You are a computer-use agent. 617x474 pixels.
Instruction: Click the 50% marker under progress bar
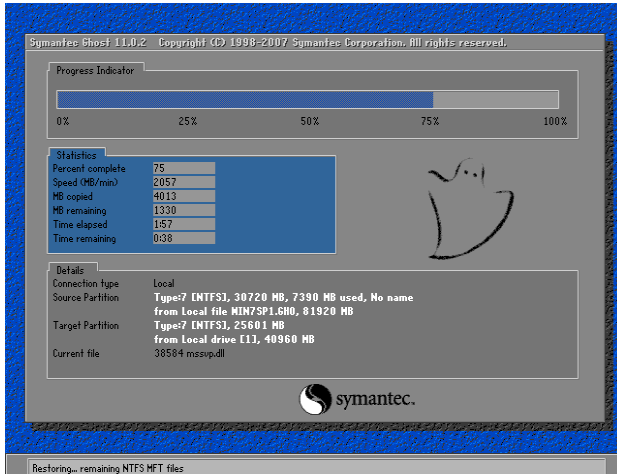(309, 121)
